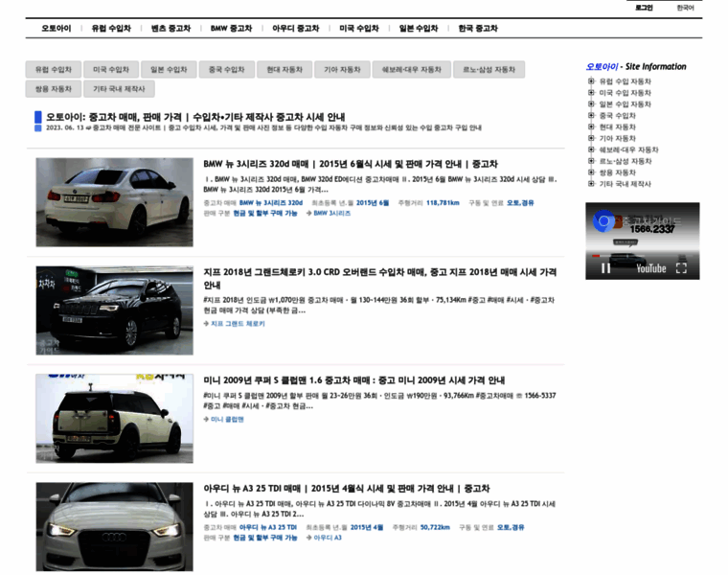Expand the 쌍용 자동차 tree node
The image size is (728, 575).
(591, 172)
